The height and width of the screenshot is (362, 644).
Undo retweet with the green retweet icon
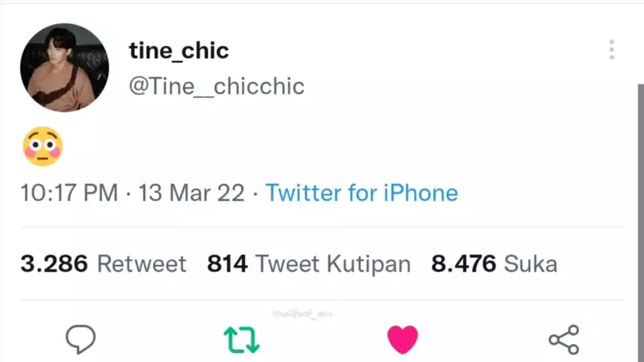coord(241,340)
